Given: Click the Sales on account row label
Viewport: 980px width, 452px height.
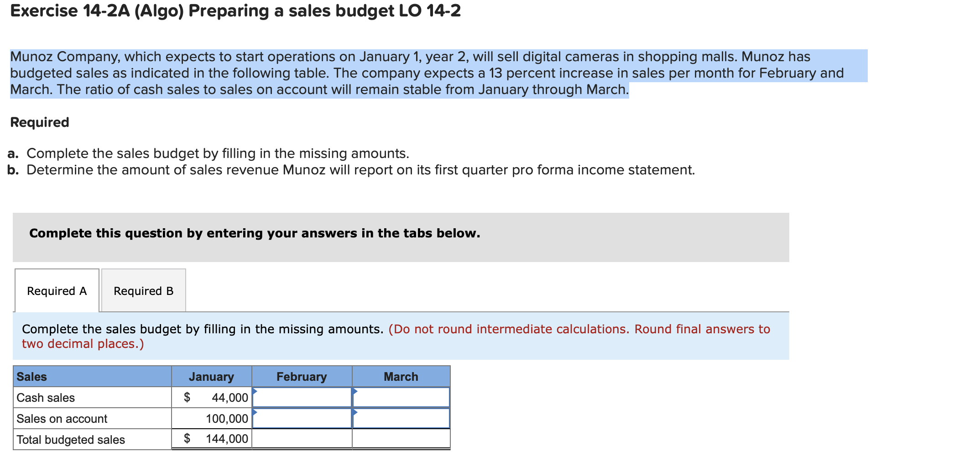Looking at the screenshot, I should [62, 418].
